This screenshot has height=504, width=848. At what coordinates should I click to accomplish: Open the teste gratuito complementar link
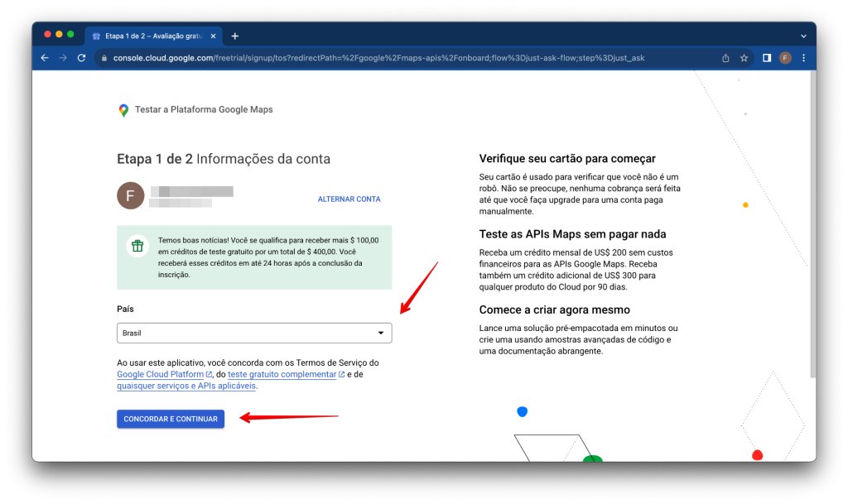pos(286,374)
